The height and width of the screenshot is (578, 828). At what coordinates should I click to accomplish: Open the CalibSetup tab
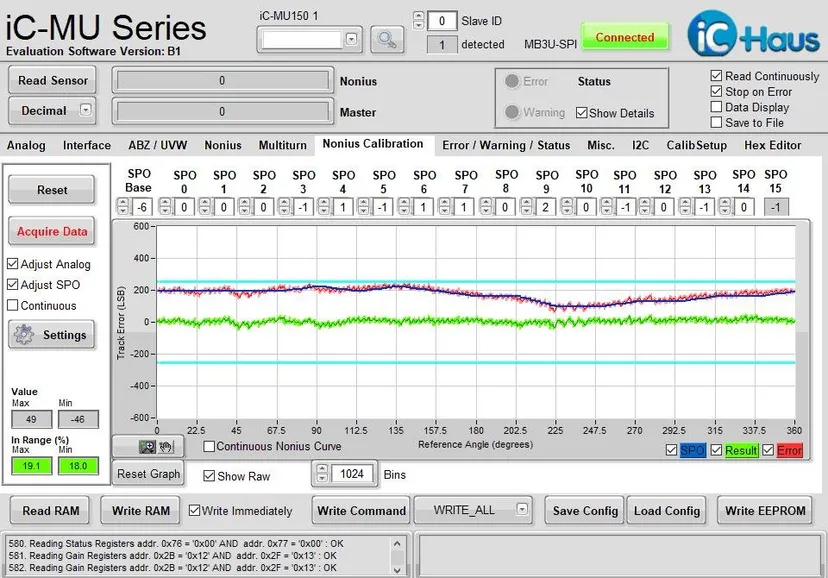[696, 145]
